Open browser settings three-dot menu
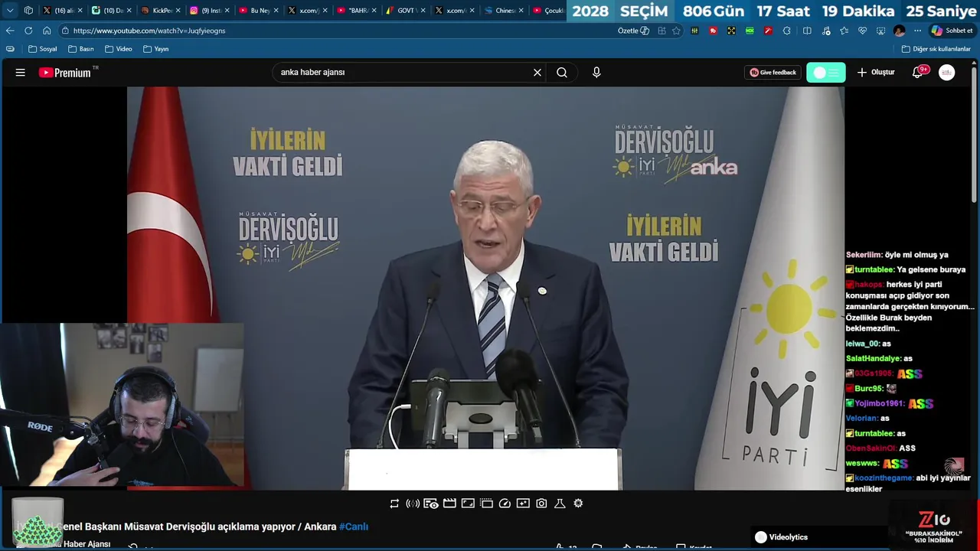980x551 pixels. click(x=917, y=31)
